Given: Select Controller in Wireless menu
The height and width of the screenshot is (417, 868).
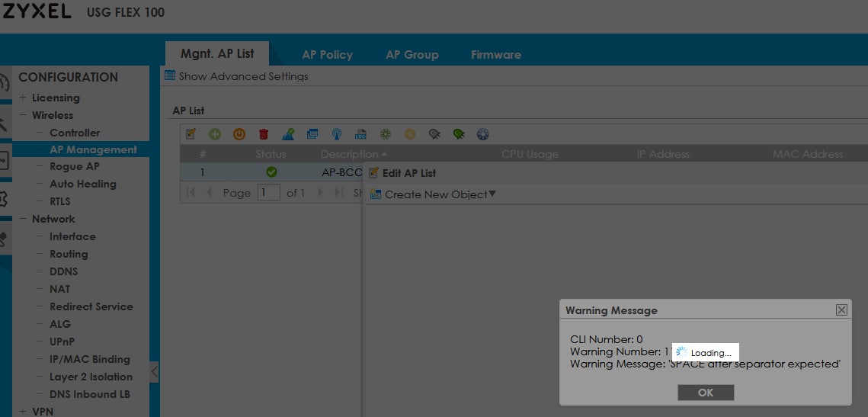Looking at the screenshot, I should click(75, 133).
